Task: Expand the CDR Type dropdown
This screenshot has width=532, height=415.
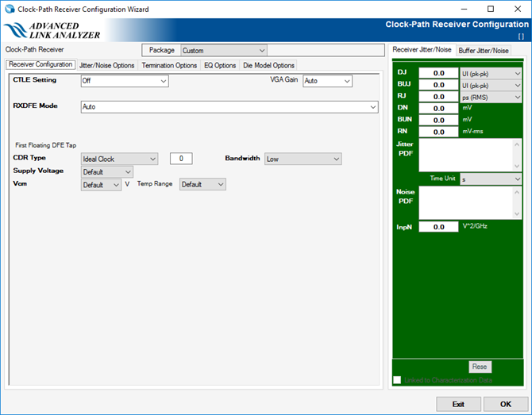Action: click(119, 159)
